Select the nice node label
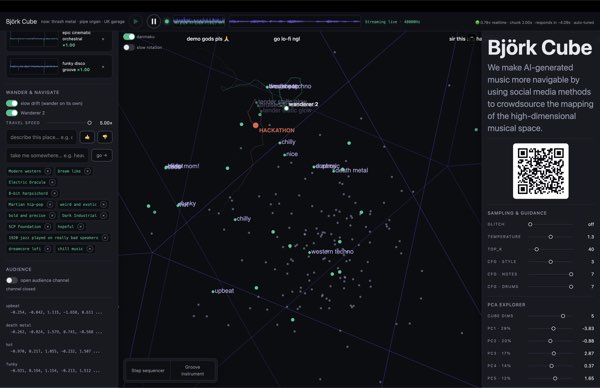Screen dimensions: 600x388 coord(292,154)
